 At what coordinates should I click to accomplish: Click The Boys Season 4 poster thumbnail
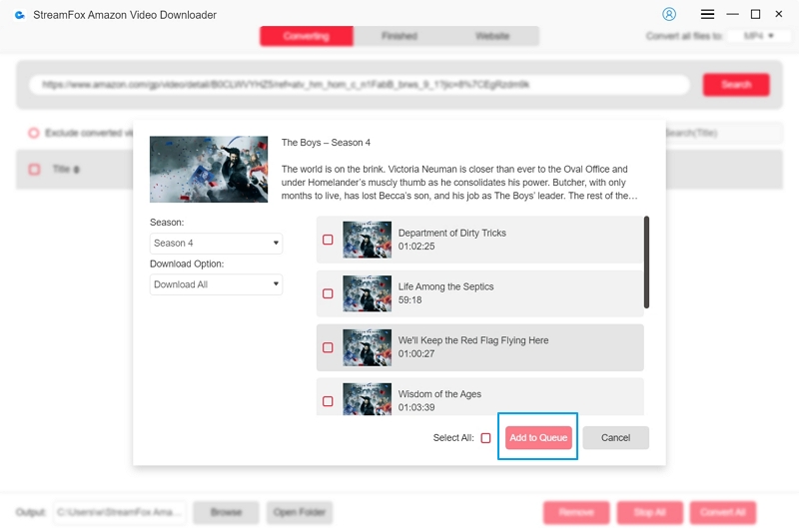coord(209,169)
